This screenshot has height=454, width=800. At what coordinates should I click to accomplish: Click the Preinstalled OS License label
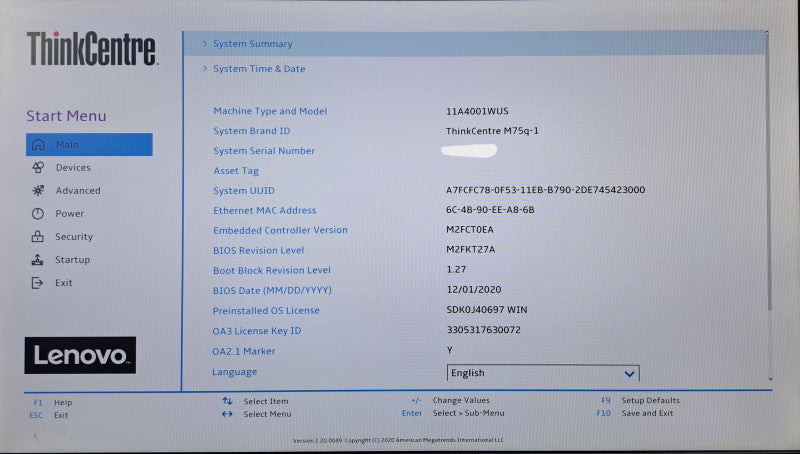click(x=266, y=311)
